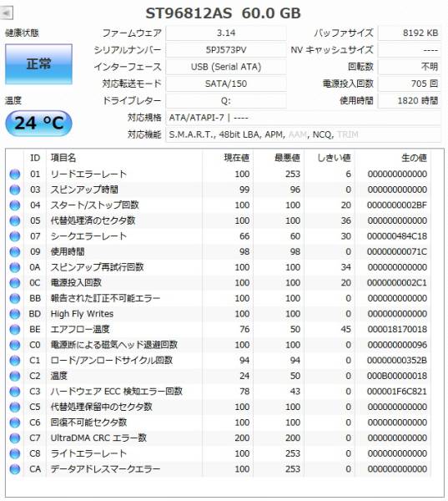The width and height of the screenshot is (448, 501).
Task: Click the 対応機能 field with S.M.A.R.T.
Action: pyautogui.click(x=304, y=134)
